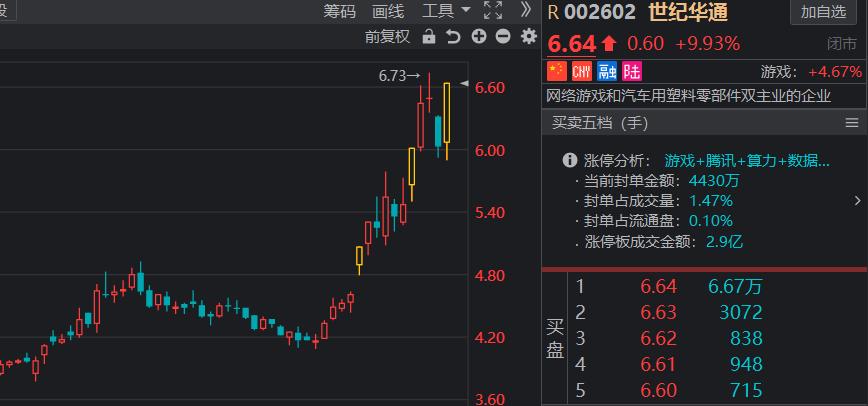Image resolution: width=868 pixels, height=406 pixels.
Task: Click the R margin marker before stock code
Action: coord(553,12)
